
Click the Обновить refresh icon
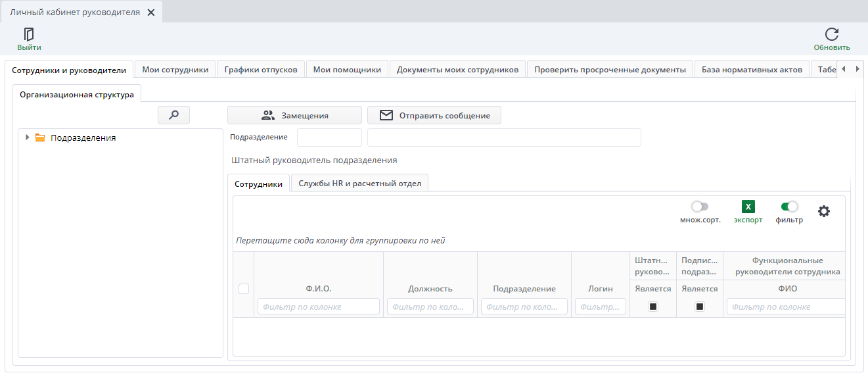tap(832, 34)
